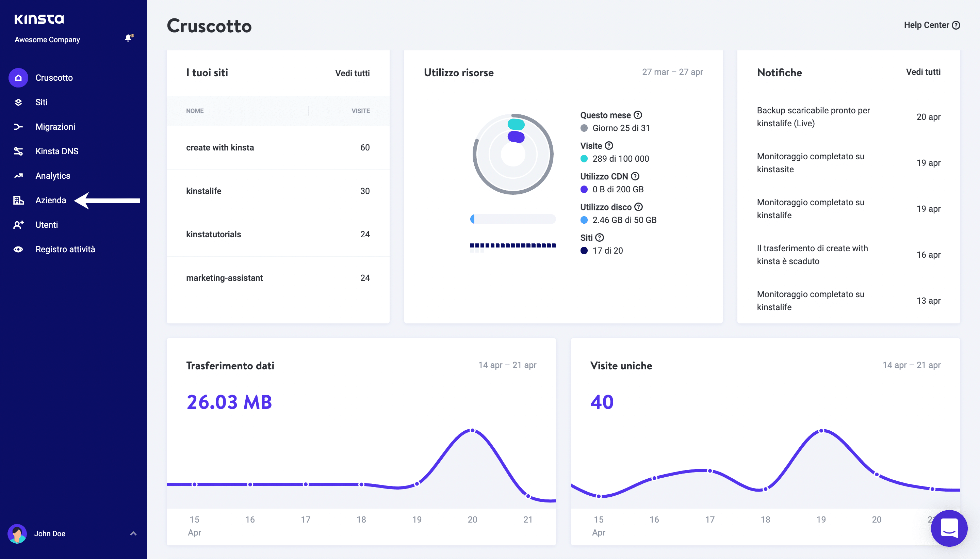Viewport: 980px width, 559px height.
Task: Click the 15 Apr point on Trasferimento dati
Action: coord(195,484)
